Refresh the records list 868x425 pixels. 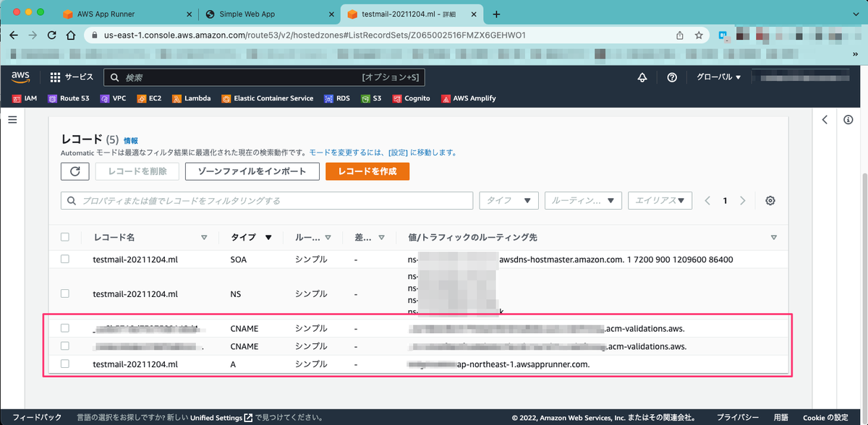(75, 171)
